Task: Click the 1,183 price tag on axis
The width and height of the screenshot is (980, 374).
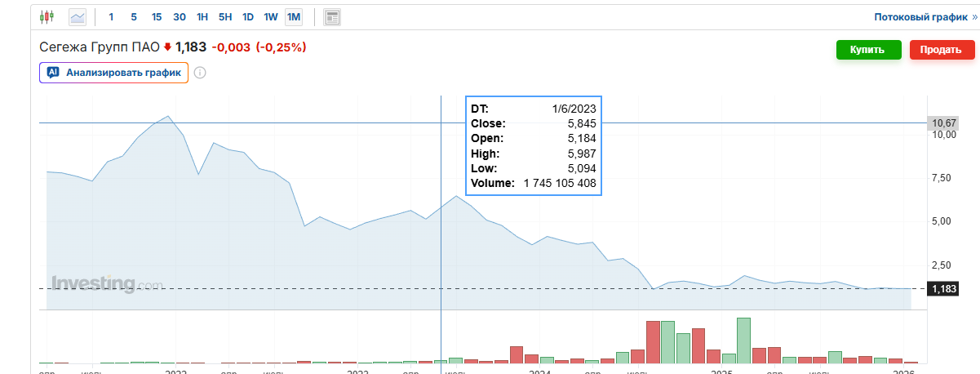Action: click(943, 288)
